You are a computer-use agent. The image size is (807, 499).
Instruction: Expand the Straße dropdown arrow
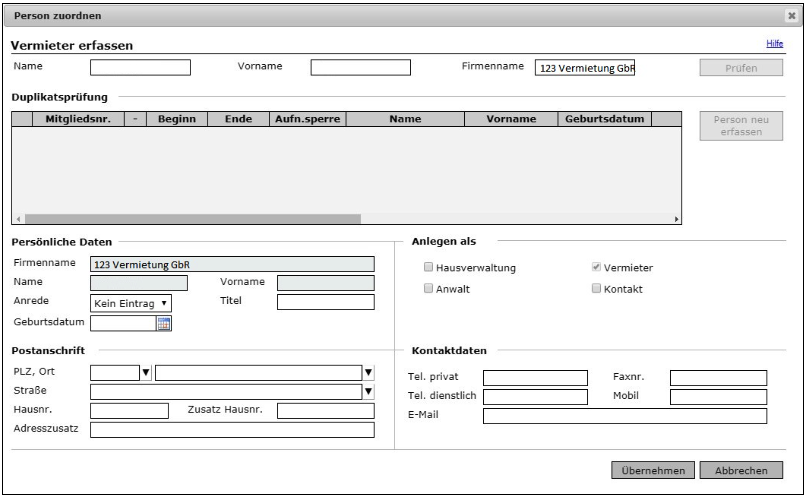coord(368,391)
